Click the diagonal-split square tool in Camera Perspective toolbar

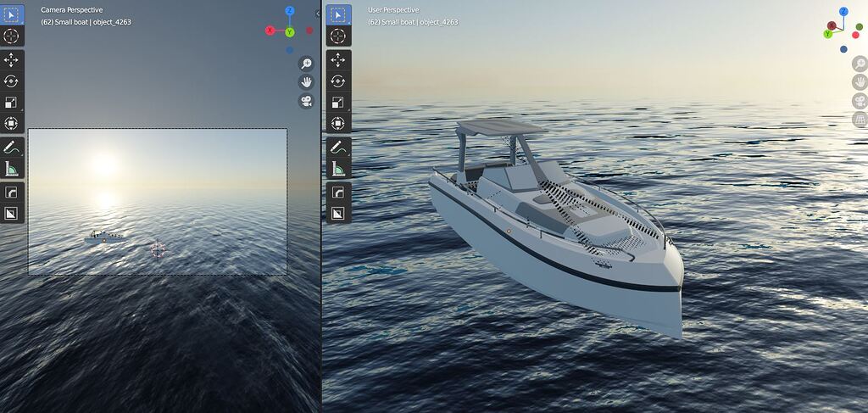pos(11,213)
